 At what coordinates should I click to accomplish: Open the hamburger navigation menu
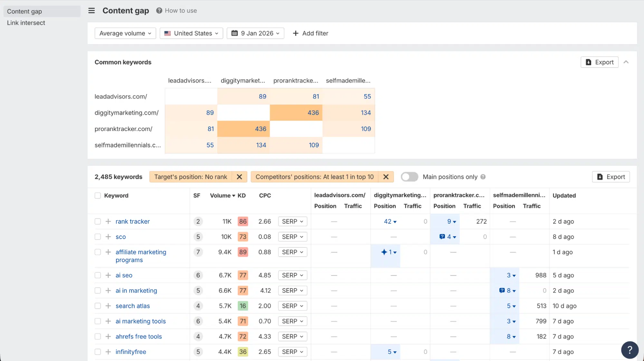[91, 11]
